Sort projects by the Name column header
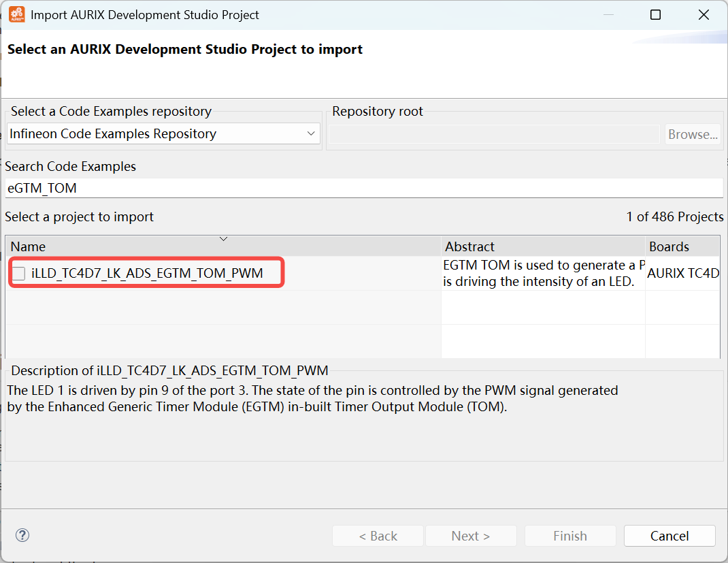728x563 pixels. tap(136, 247)
